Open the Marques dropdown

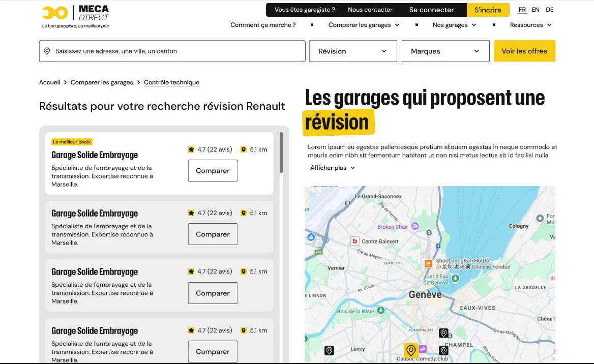pos(445,51)
